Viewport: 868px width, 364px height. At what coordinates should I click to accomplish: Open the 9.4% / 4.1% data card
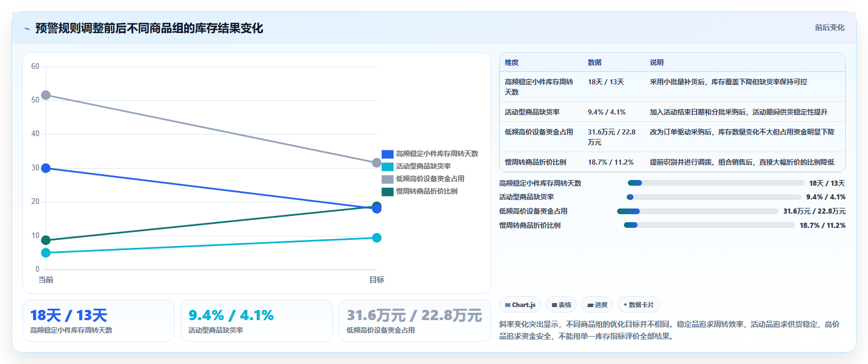(x=257, y=321)
